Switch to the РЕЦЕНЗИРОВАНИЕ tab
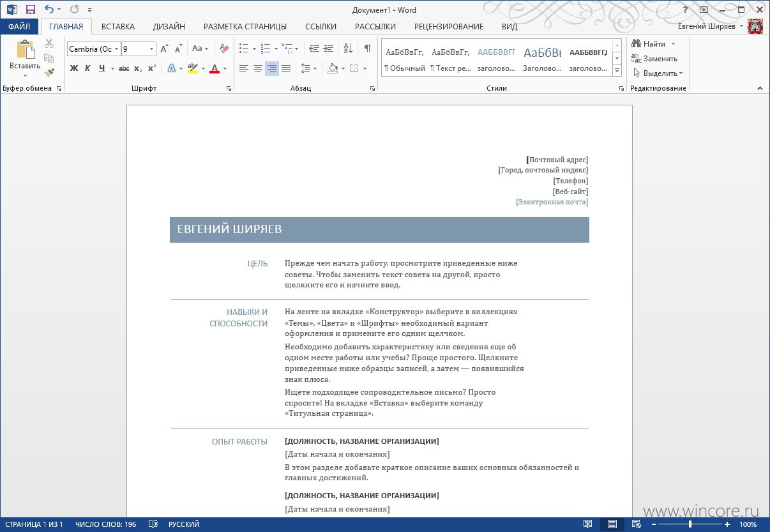 tap(449, 27)
